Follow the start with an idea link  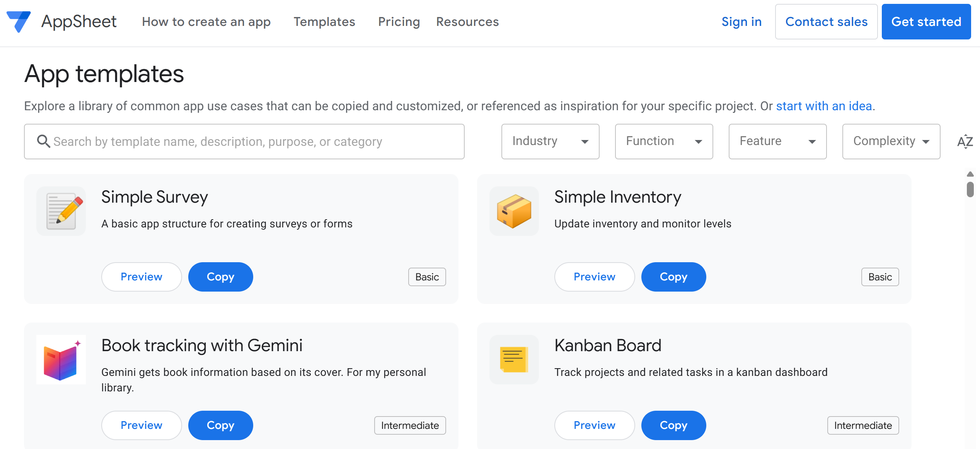point(824,106)
